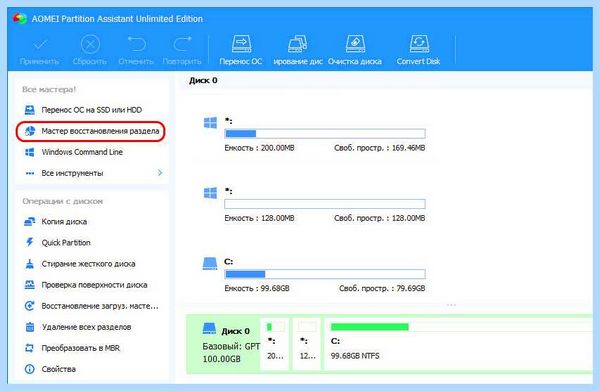Viewport: 600px width, 391px height.
Task: Click the three-dots icon of Все инструменты
Action: click(29, 173)
